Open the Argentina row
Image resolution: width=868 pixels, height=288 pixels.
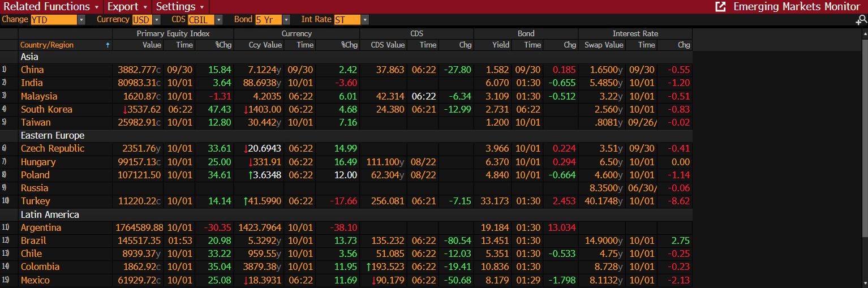tap(41, 227)
